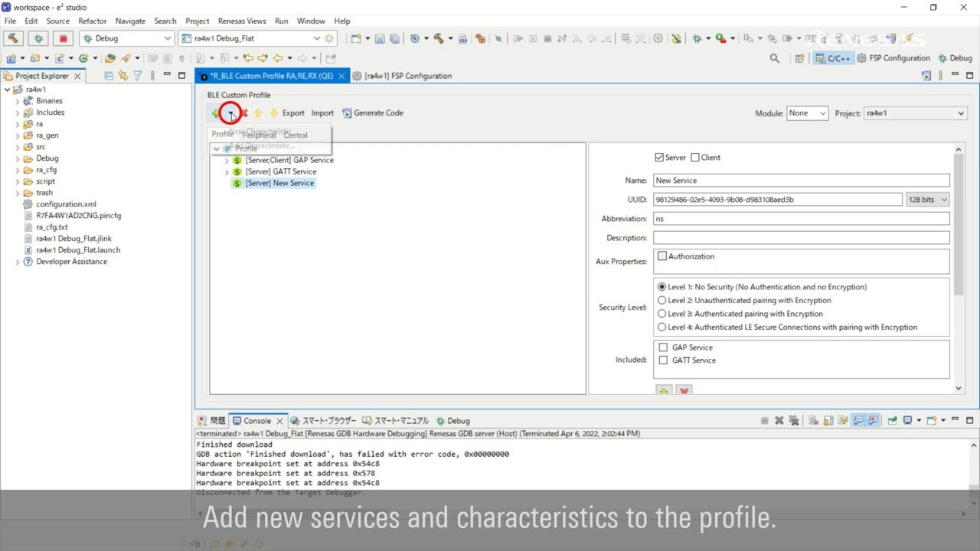The height and width of the screenshot is (551, 980).
Task: Select Level 2: Unauthenticated pairing with Encryption
Action: point(662,301)
